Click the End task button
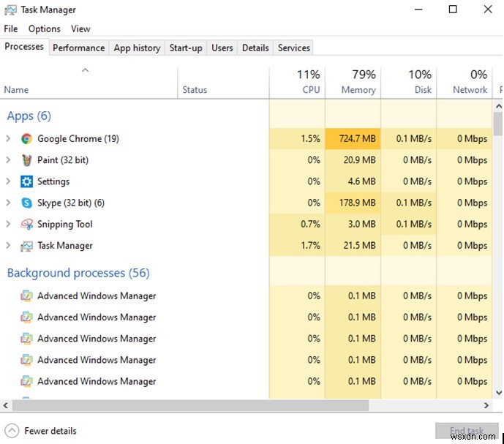Screen dimensions: 504x444 pyautogui.click(x=467, y=431)
